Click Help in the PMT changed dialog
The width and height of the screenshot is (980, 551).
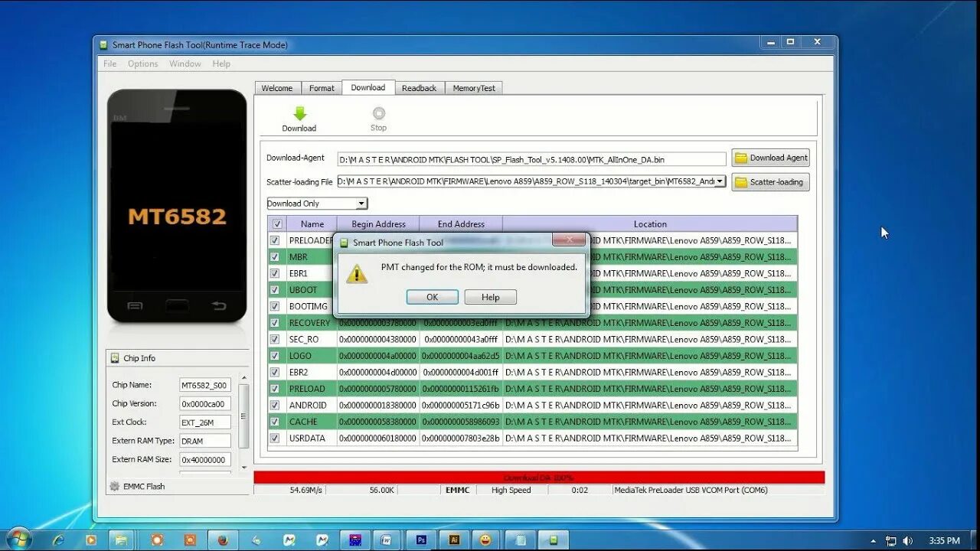491,297
